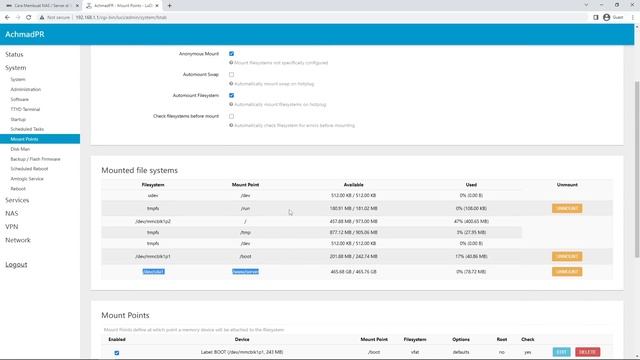Click the Mount Points section heading
Screen dimensions: 640x360
coord(125,315)
